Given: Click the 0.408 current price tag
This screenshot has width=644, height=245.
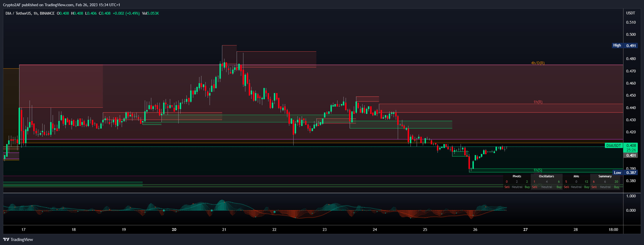Looking at the screenshot, I should click(631, 145).
